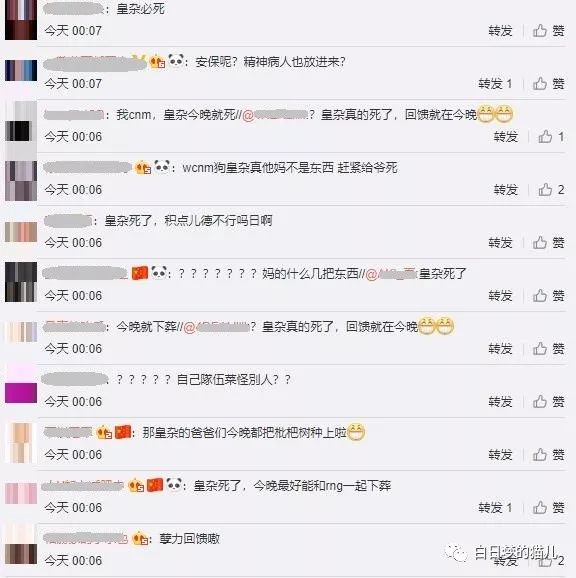Like the "妈的什么几把东西" comment
The width and height of the screenshot is (576, 578).
(x=548, y=296)
